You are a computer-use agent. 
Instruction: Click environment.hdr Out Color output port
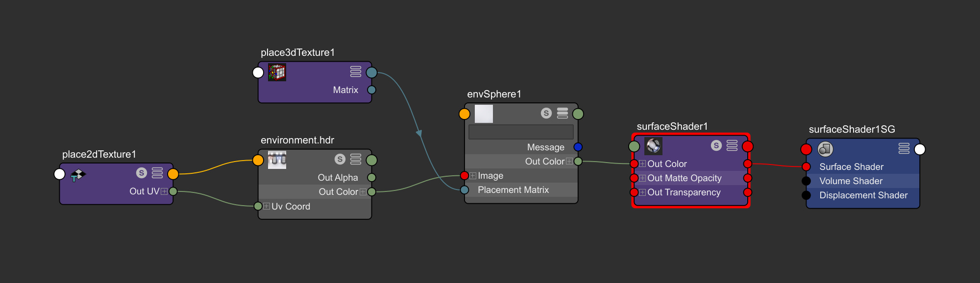point(371,192)
